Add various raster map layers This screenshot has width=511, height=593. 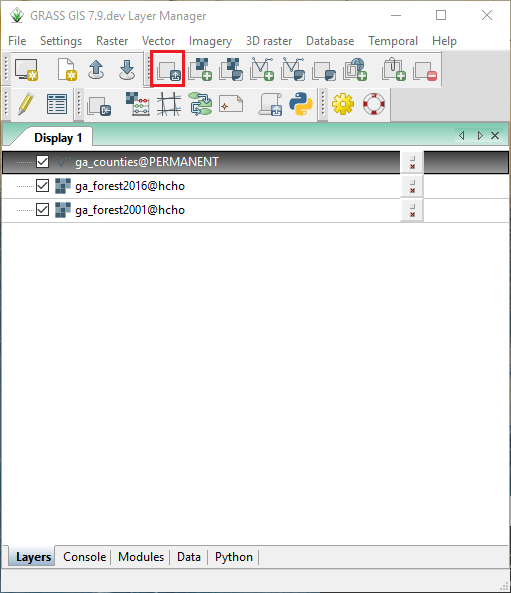(231, 70)
